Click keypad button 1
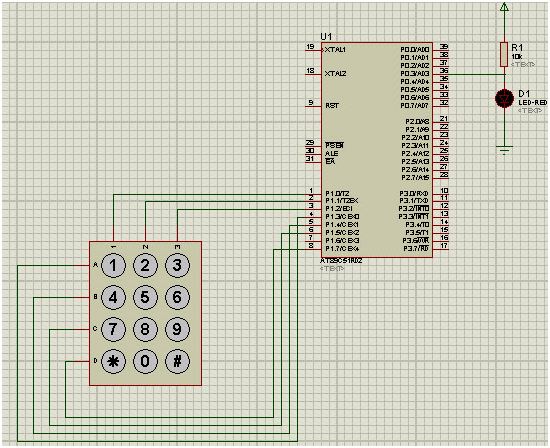The height and width of the screenshot is (448, 550). pyautogui.click(x=113, y=266)
